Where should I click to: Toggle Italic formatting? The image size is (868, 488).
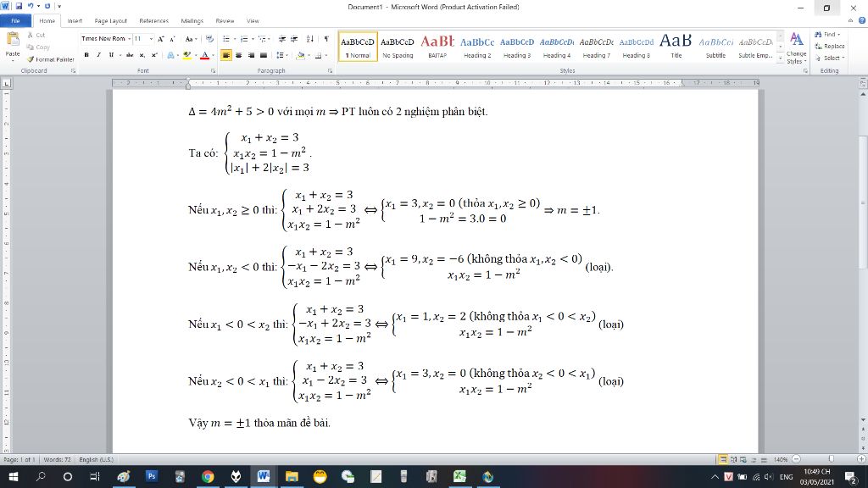pos(98,55)
